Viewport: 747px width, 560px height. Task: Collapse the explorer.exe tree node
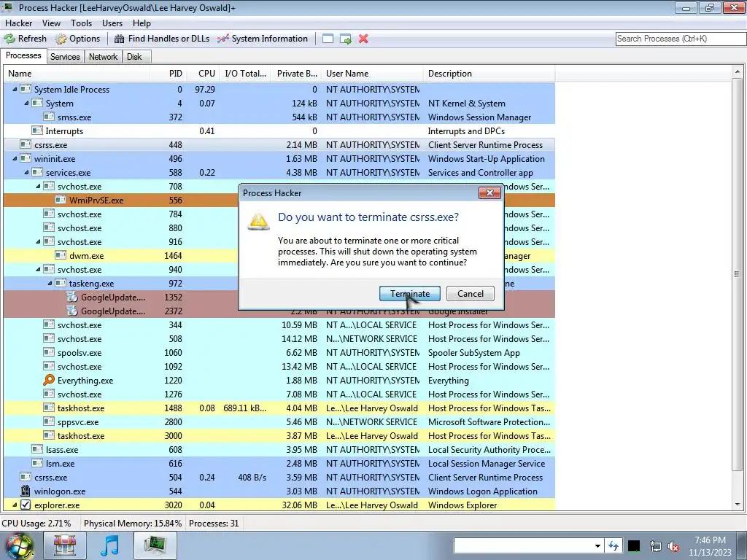click(x=15, y=505)
